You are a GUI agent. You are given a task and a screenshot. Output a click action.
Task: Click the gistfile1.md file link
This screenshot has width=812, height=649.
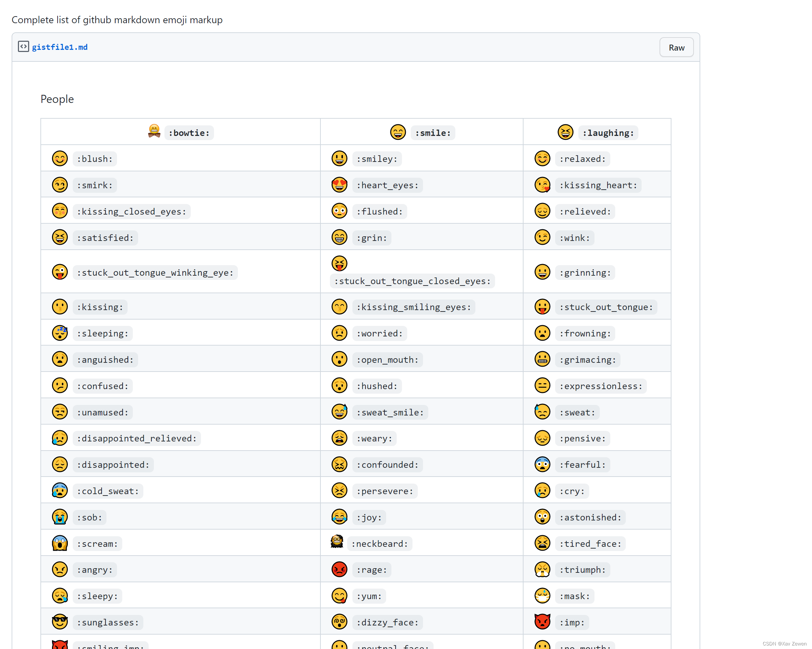pos(59,47)
